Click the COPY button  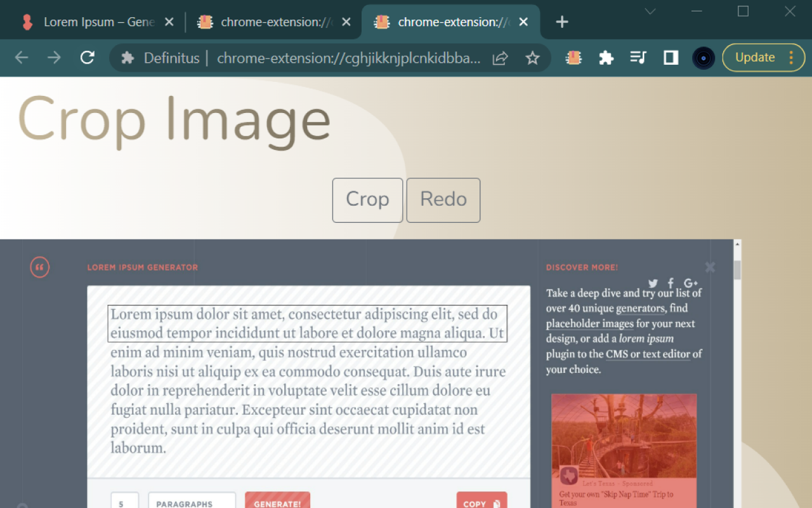481,500
